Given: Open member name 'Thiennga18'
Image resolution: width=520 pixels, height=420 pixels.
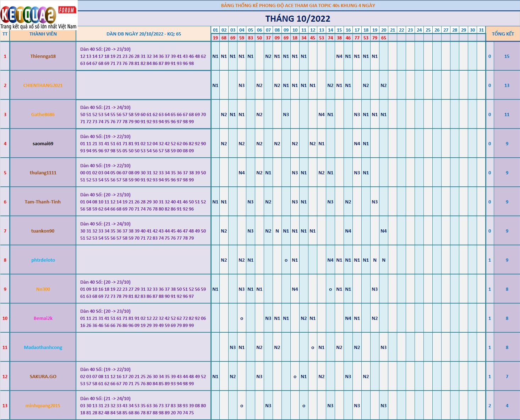Looking at the screenshot, I should click(x=43, y=56).
